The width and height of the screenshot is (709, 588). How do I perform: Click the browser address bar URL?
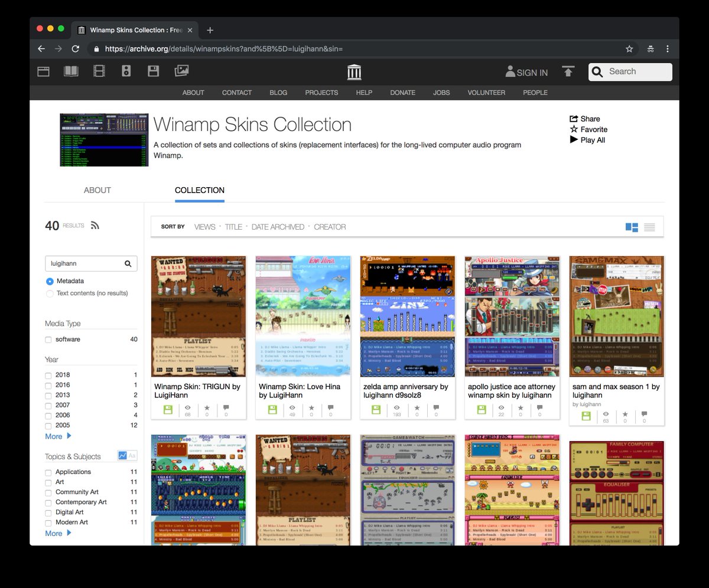(x=224, y=49)
